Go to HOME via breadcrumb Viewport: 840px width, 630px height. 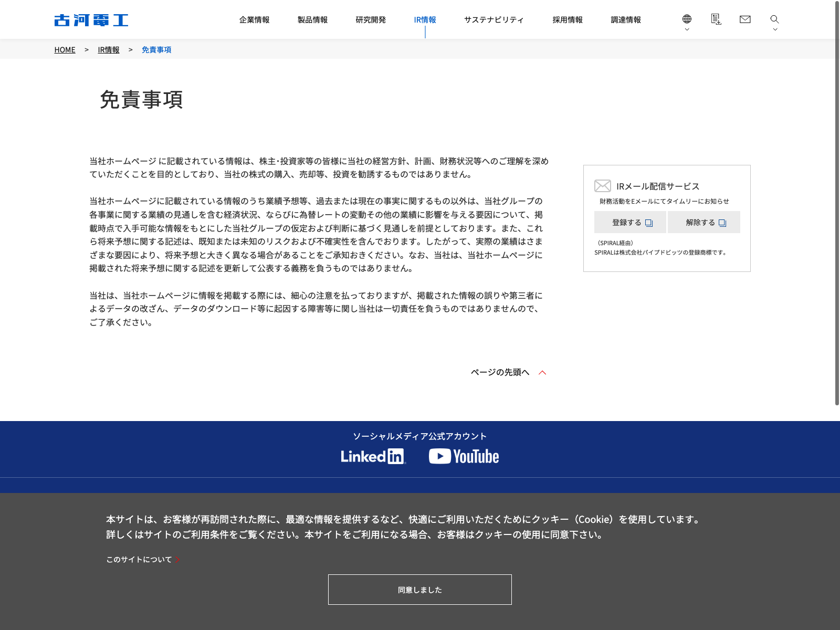click(65, 50)
